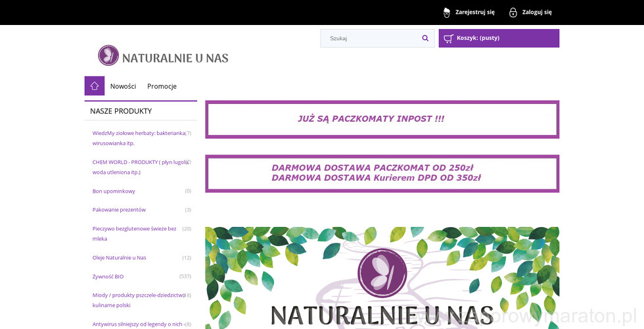Open Bon upominkowy category

coord(114,191)
